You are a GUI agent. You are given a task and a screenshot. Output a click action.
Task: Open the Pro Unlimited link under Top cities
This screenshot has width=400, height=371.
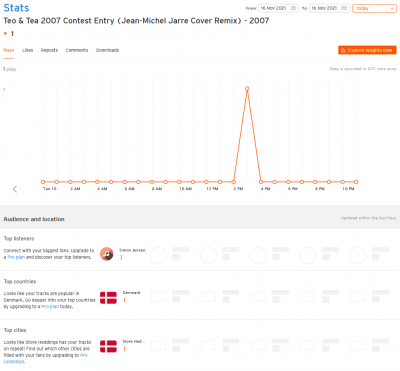pos(46,358)
